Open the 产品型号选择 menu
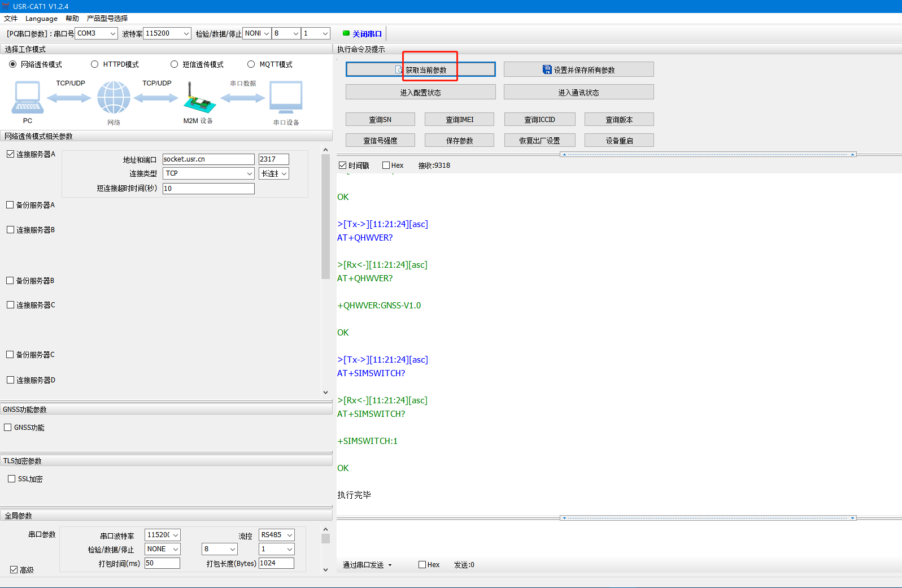This screenshot has width=902, height=588. (x=107, y=19)
